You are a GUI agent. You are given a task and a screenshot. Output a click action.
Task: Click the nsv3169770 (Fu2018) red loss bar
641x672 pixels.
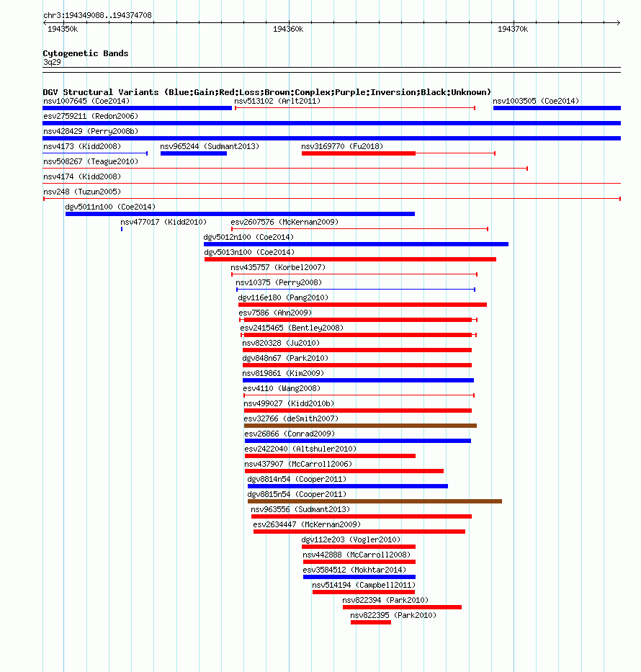coord(359,153)
